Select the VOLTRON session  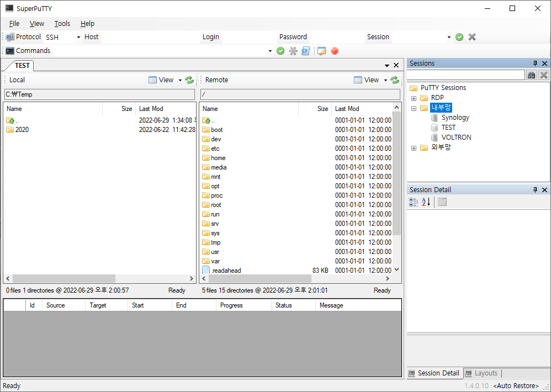tap(456, 137)
